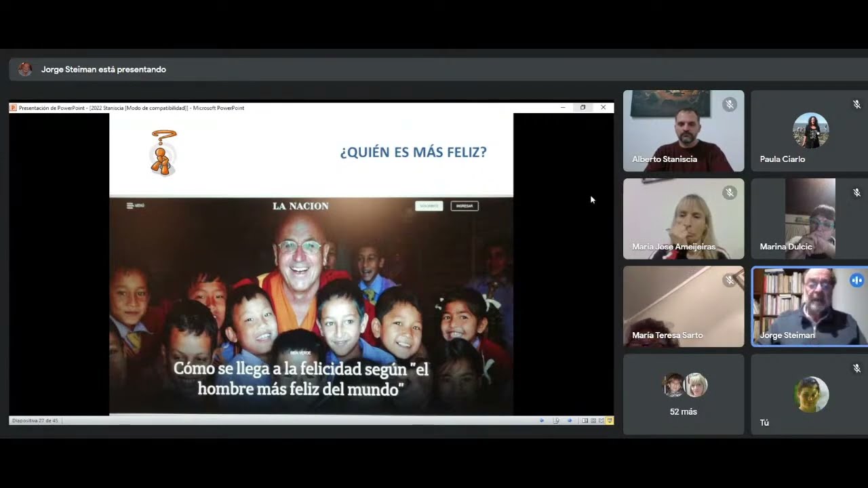Click next slide arrow in PowerPoint status bar
The image size is (868, 488).
coord(570,420)
